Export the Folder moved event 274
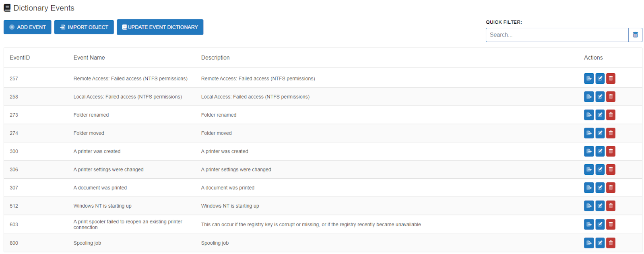Screen dimensions: 644x254 589,133
